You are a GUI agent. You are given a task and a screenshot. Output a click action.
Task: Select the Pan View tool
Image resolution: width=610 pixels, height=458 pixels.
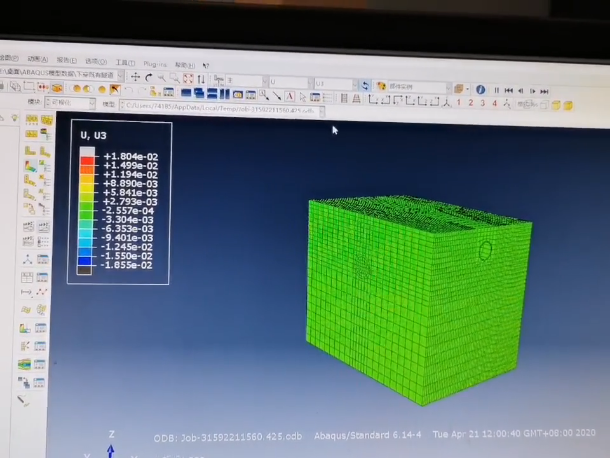pos(135,77)
